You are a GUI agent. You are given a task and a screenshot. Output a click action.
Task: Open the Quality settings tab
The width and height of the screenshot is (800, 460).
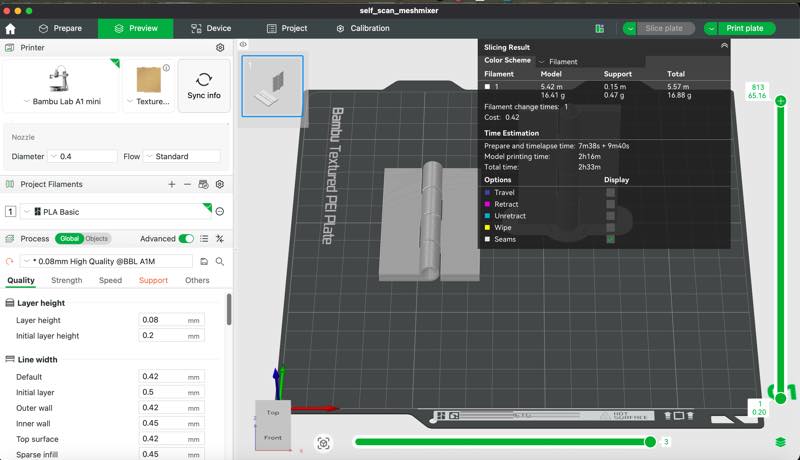(x=21, y=280)
